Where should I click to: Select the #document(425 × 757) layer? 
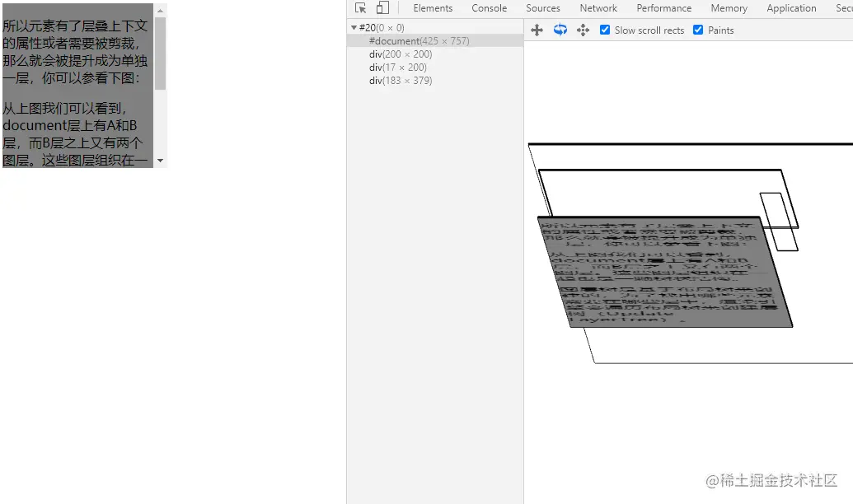tap(435, 41)
